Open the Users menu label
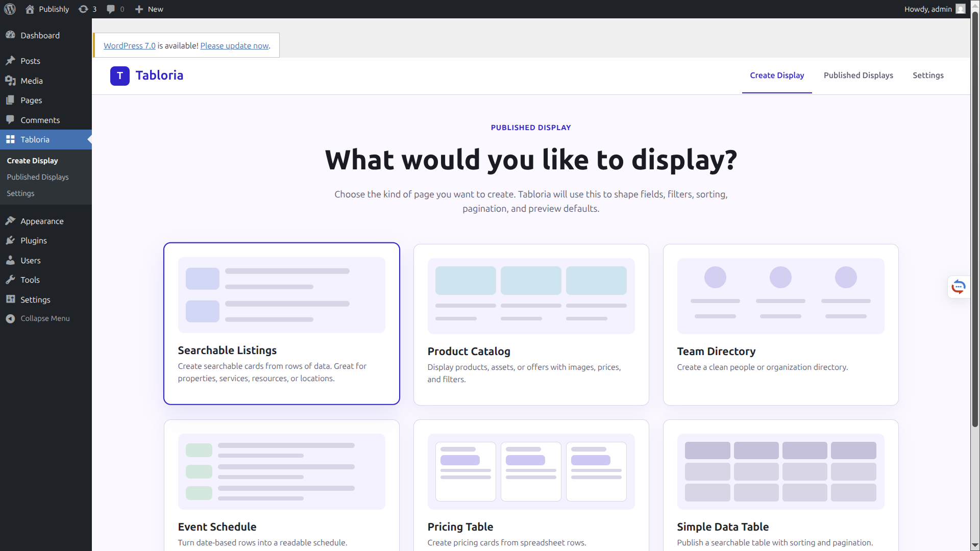 (31, 260)
